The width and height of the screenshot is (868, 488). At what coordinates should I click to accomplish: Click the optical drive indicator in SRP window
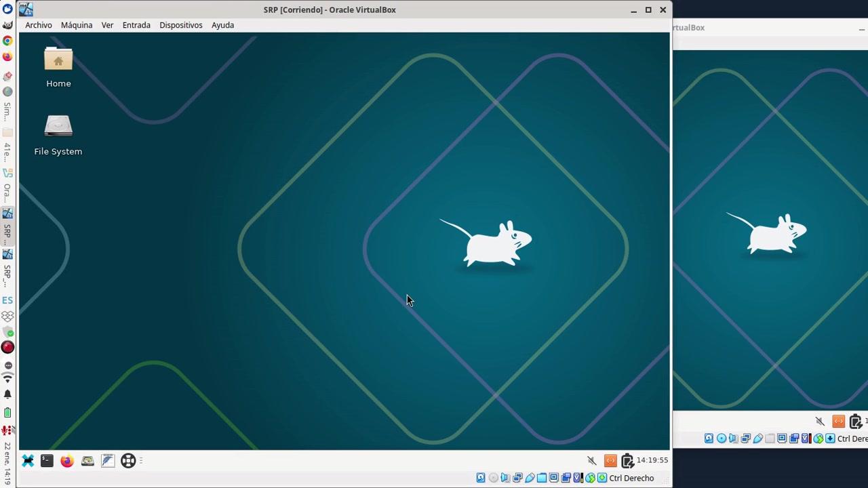pos(493,478)
